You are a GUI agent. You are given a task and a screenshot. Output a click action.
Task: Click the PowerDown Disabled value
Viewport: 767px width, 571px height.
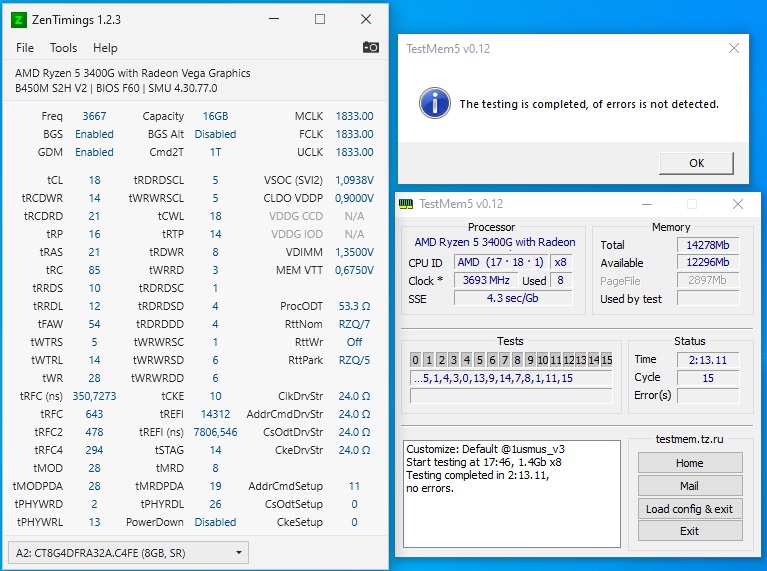coord(215,522)
